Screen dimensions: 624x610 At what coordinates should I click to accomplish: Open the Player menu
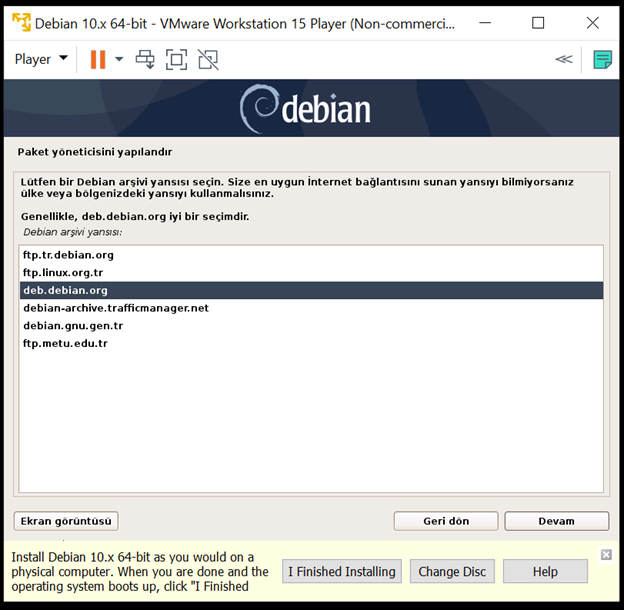coord(41,59)
